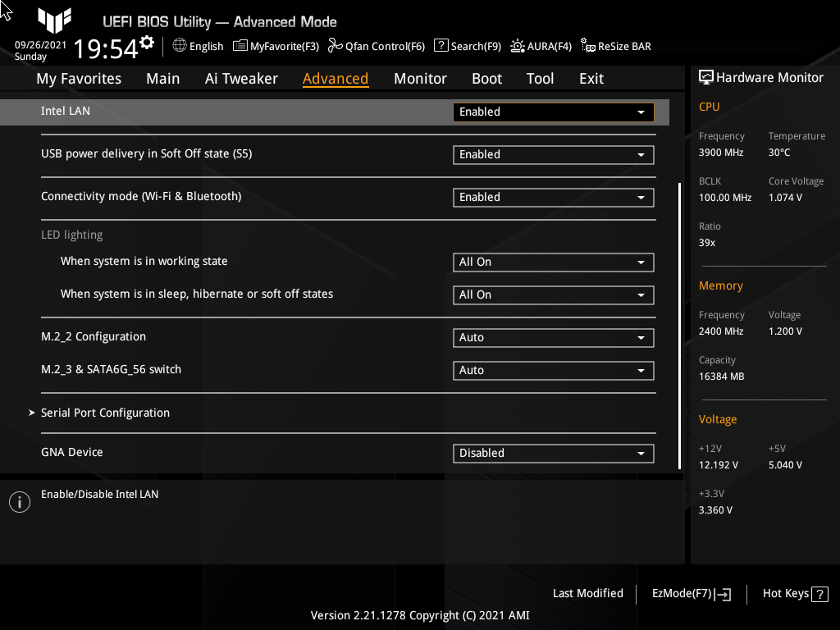Click the ASUS TUF logo
Viewport: 840px width, 630px height.
pos(54,21)
